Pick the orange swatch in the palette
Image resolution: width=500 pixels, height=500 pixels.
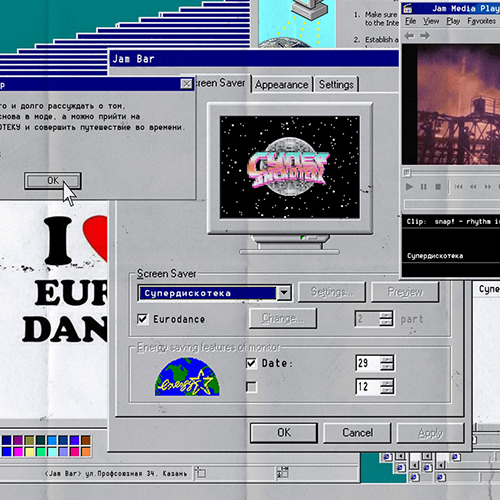[86, 452]
